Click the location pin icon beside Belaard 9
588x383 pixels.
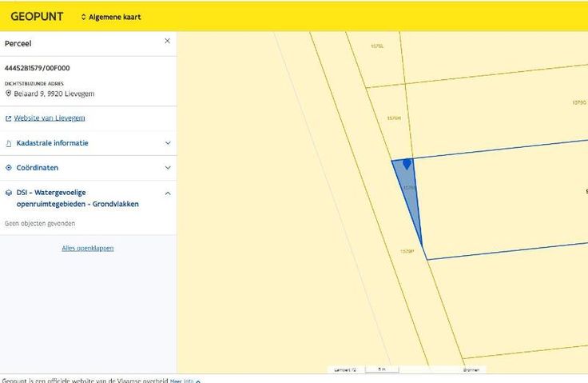[x=9, y=94]
